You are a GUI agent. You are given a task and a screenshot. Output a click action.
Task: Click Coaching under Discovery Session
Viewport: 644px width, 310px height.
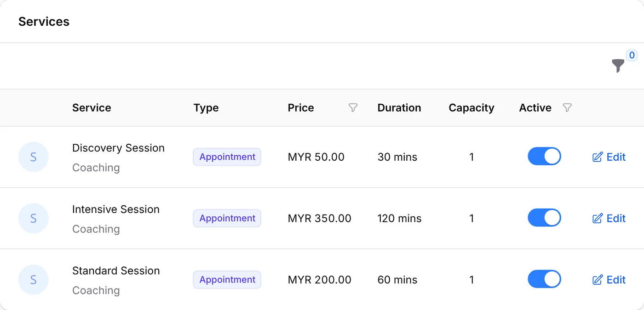click(96, 168)
